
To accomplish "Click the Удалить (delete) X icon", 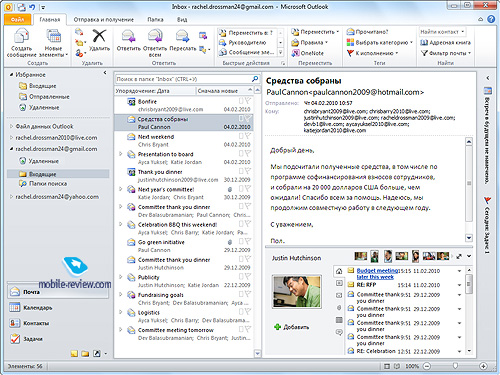I will [99, 36].
